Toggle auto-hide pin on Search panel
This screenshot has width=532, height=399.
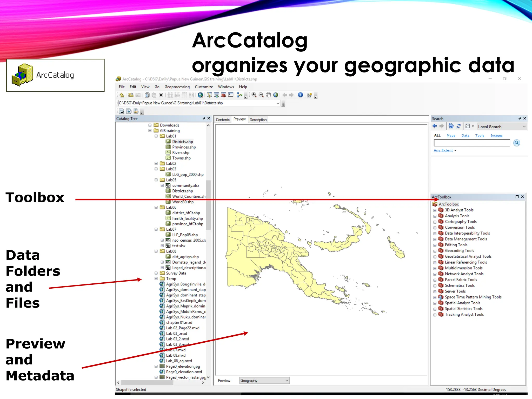(520, 118)
